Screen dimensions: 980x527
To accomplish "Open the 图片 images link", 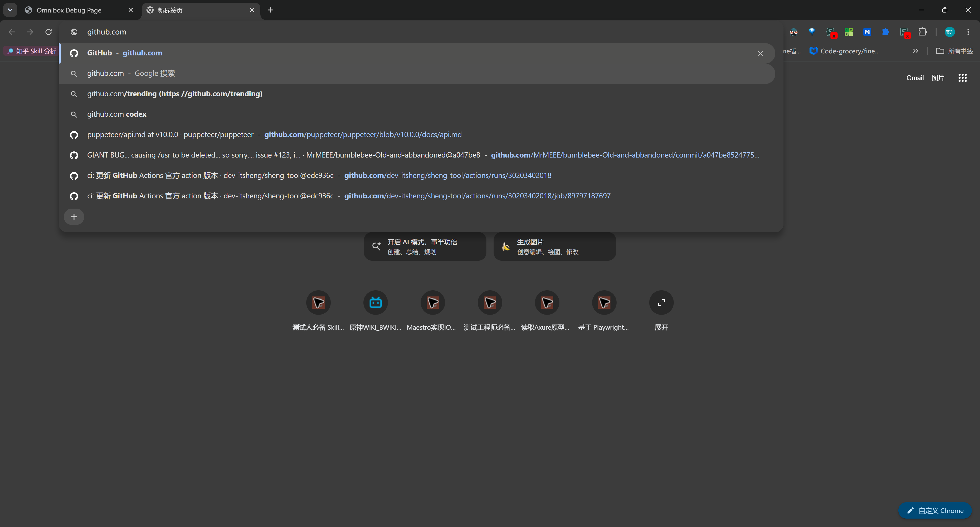I will [x=938, y=78].
